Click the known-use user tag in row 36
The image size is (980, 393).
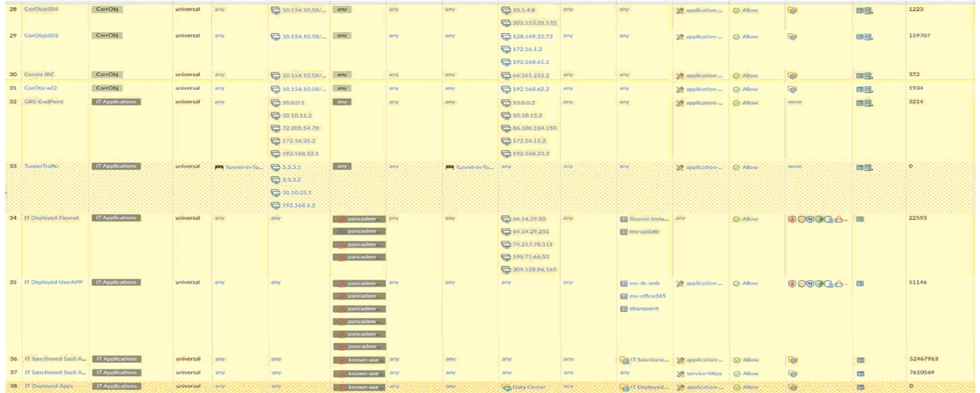point(359,360)
